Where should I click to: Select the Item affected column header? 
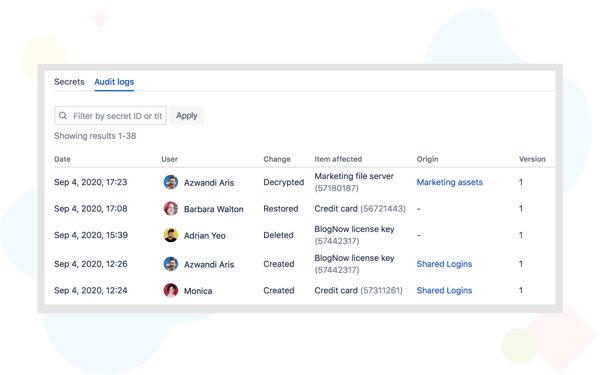pos(338,159)
